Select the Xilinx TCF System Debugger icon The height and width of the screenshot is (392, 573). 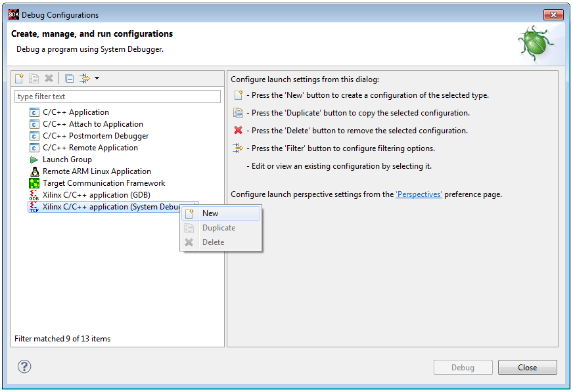34,207
